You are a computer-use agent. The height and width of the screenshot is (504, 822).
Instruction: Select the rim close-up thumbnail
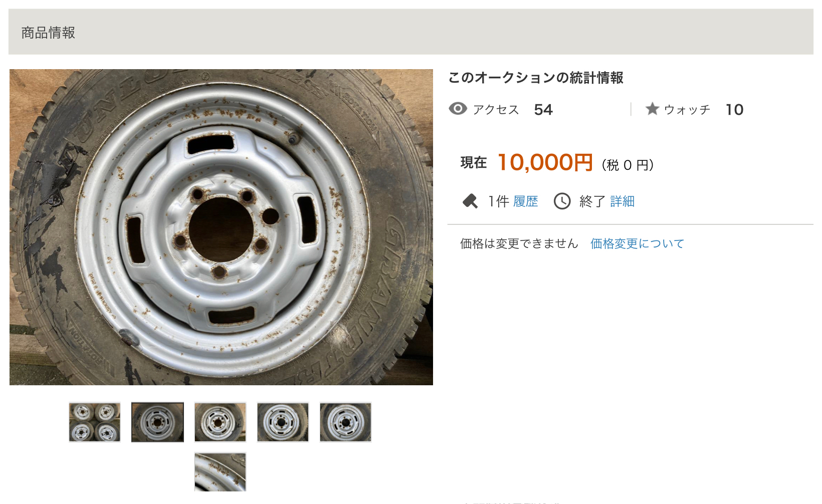(x=220, y=472)
